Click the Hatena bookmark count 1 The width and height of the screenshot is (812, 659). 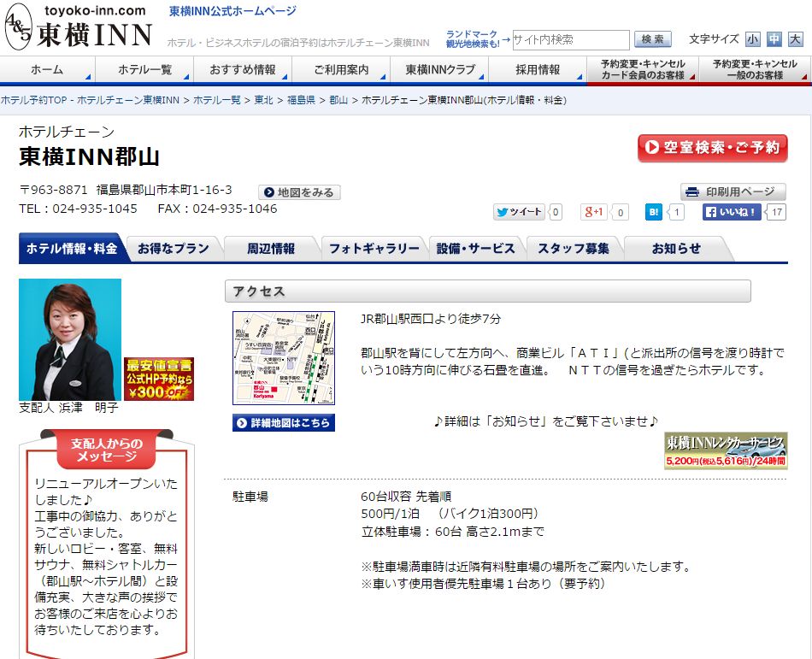[676, 212]
